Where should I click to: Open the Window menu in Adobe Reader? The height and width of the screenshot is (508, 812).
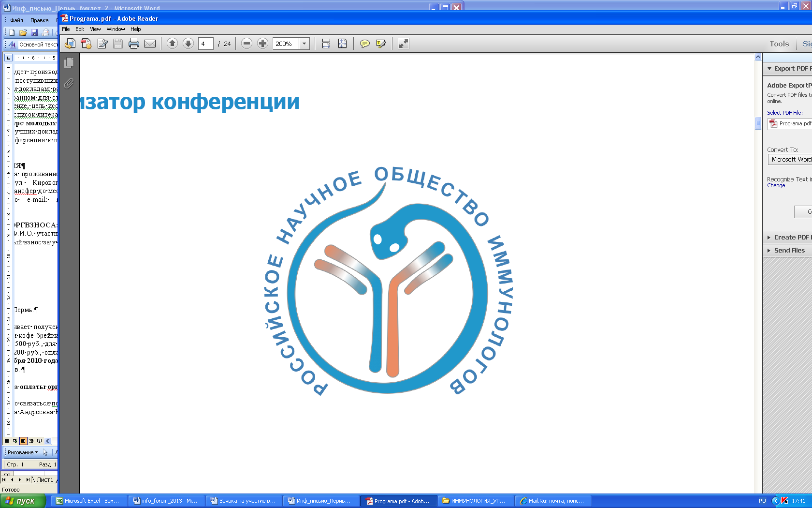click(x=116, y=29)
